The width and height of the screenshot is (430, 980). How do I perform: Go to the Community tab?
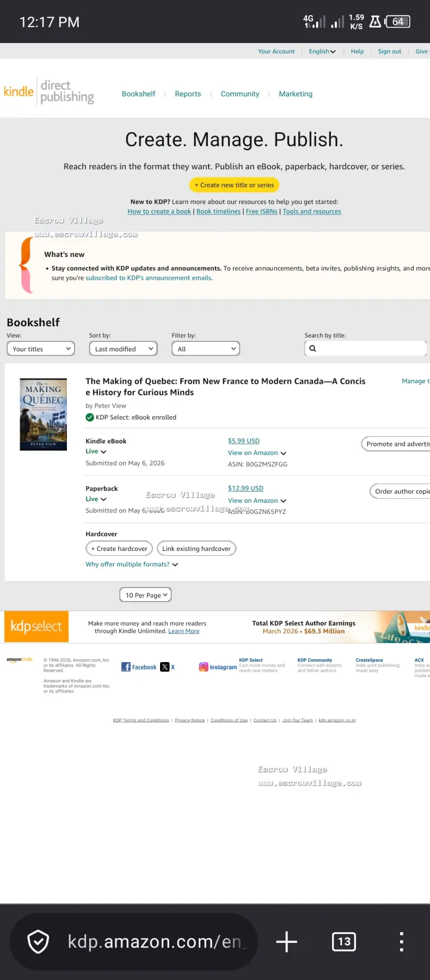[x=240, y=94]
